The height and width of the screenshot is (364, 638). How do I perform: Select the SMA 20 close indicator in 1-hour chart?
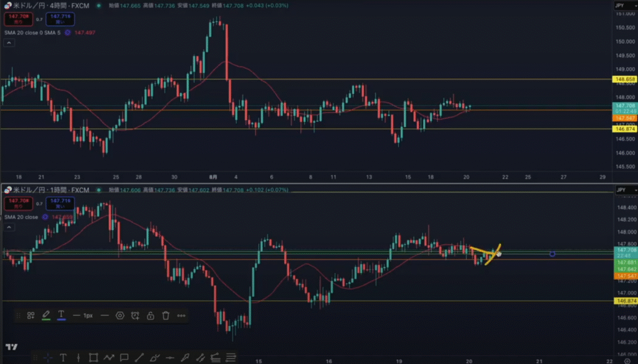click(x=21, y=217)
